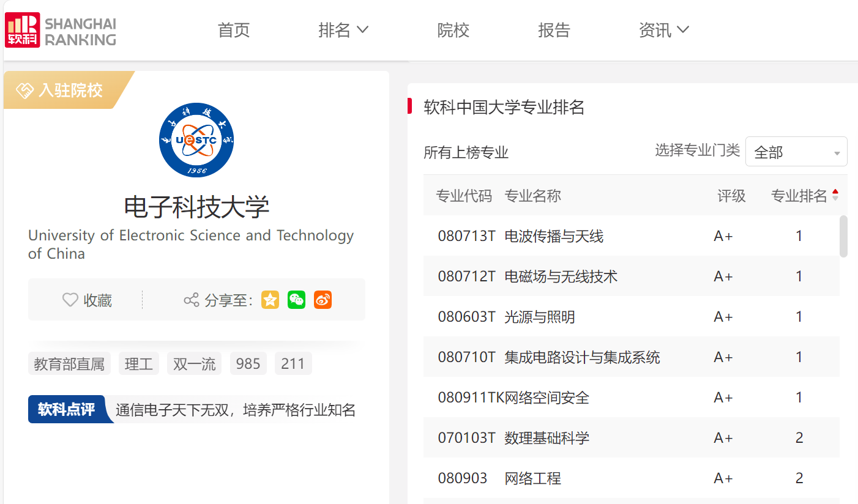Screen dimensions: 858x504
Task: Click the heart icon to favorite the school
Action: [x=70, y=300]
